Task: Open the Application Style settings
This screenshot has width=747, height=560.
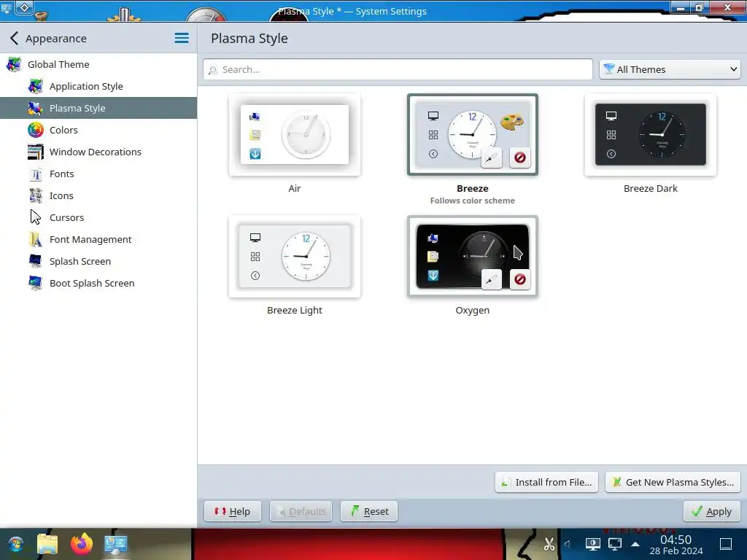Action: tap(98, 86)
